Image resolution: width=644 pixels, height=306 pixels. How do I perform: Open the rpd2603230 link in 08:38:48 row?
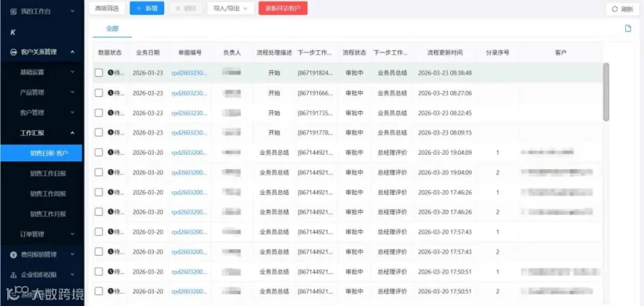189,73
